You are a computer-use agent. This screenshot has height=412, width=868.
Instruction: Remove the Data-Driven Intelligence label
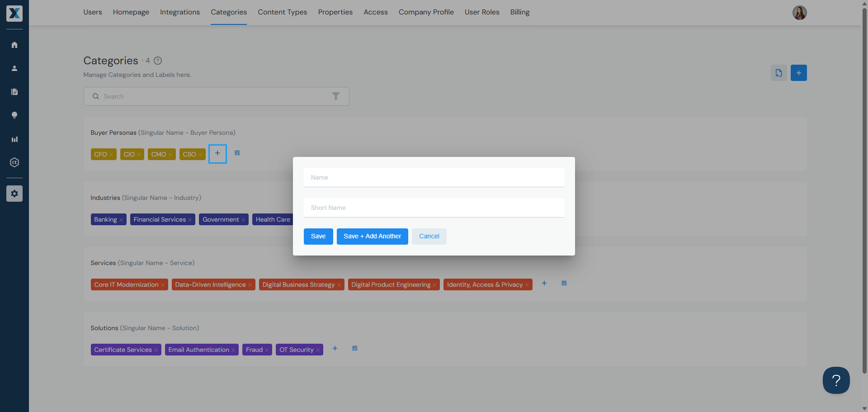250,285
